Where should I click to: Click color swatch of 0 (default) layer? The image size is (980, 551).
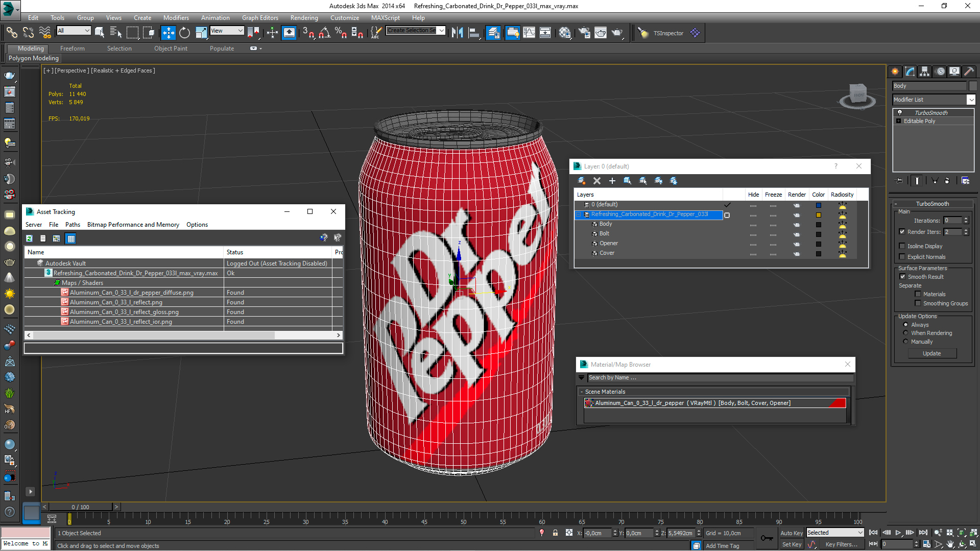818,205
